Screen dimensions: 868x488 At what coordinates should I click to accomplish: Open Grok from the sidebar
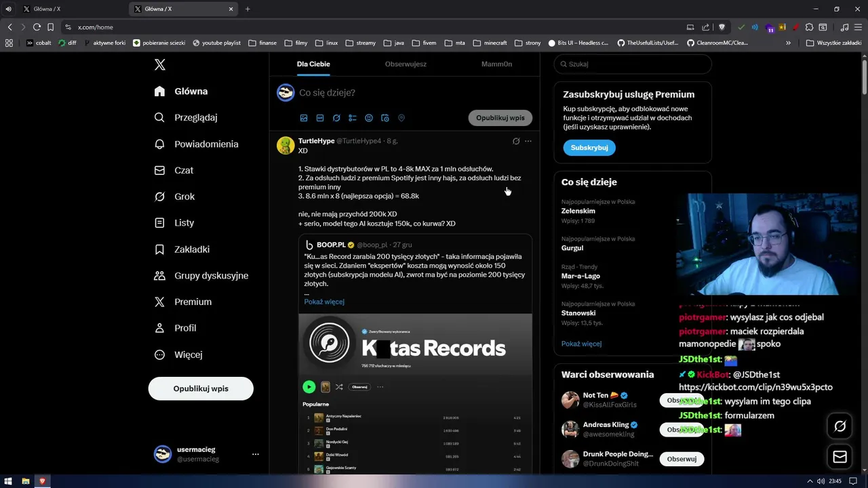click(x=174, y=197)
